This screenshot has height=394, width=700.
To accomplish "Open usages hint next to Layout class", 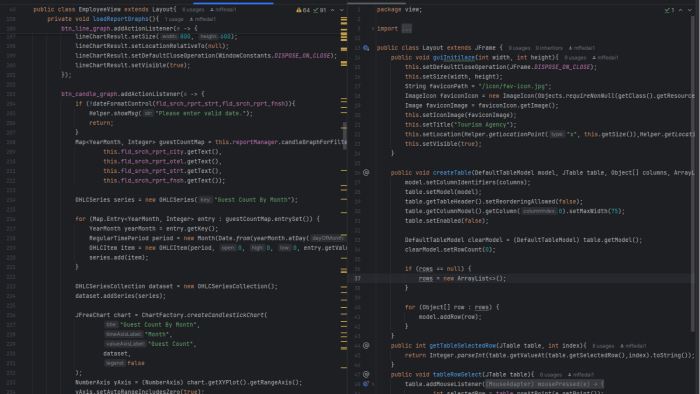I will 519,48.
